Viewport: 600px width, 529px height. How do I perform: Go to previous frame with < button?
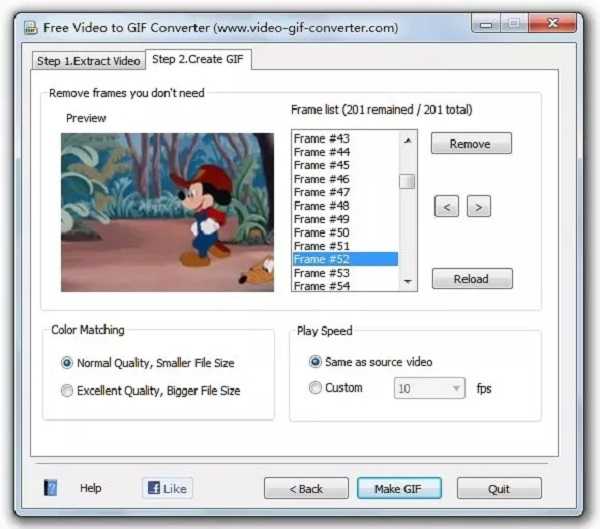[x=447, y=207]
